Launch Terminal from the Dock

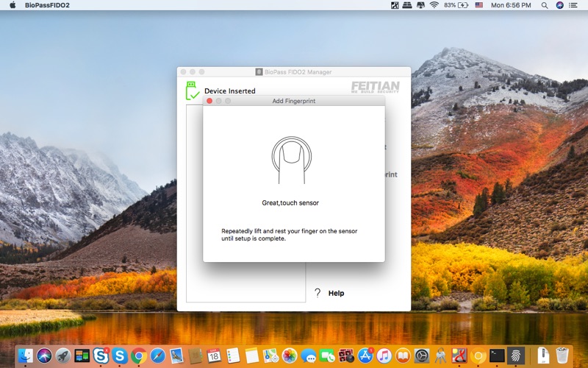[497, 355]
